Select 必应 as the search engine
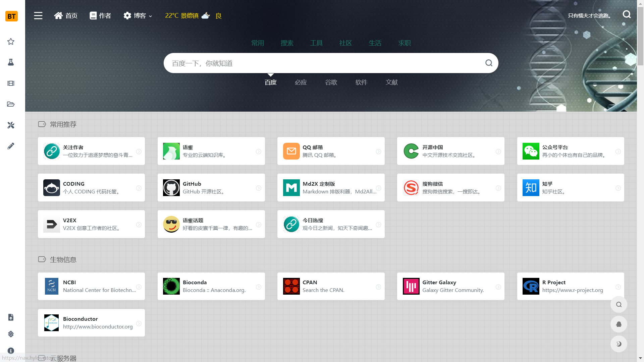The width and height of the screenshot is (644, 362). pos(301,82)
